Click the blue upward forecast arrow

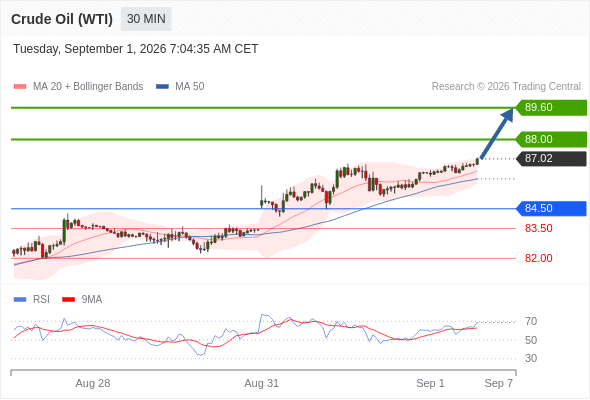tap(497, 134)
